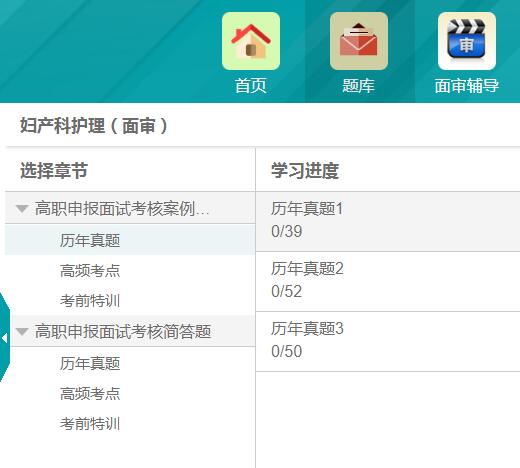Viewport: 520px width, 468px height.
Task: Select 高职申报面试考核案例… chapter heading
Action: (x=122, y=209)
